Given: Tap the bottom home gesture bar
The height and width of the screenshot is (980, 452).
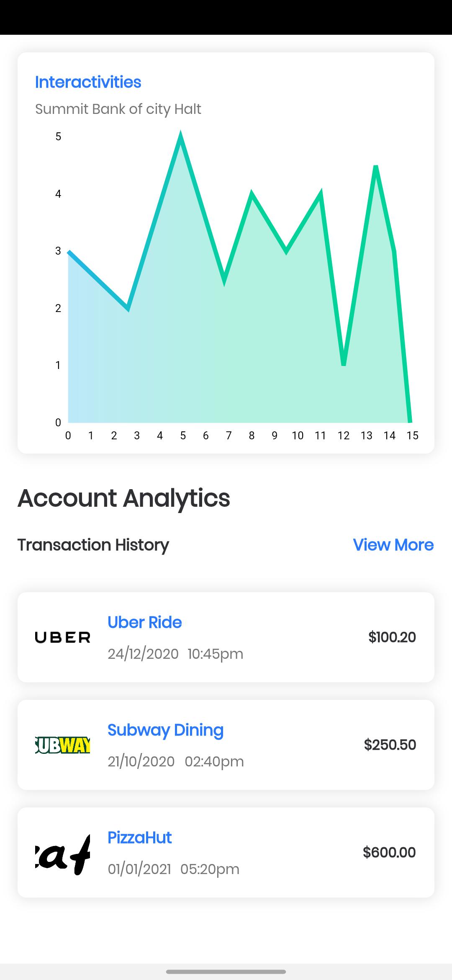Looking at the screenshot, I should coord(226,972).
